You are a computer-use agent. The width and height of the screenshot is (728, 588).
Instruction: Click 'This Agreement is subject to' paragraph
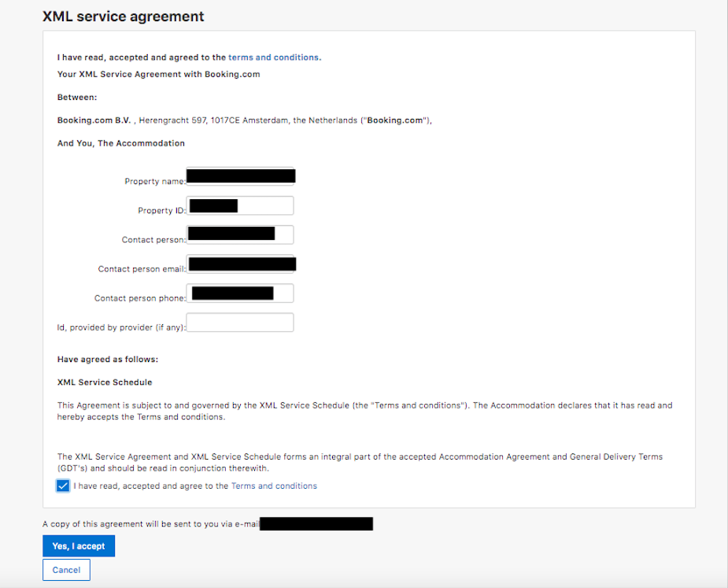click(x=365, y=411)
